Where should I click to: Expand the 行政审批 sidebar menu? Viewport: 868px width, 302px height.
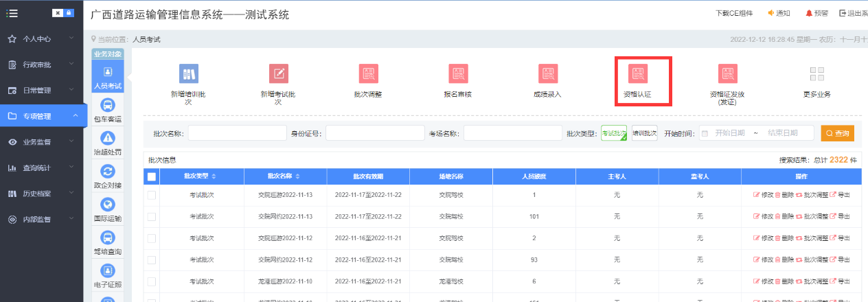click(x=41, y=65)
